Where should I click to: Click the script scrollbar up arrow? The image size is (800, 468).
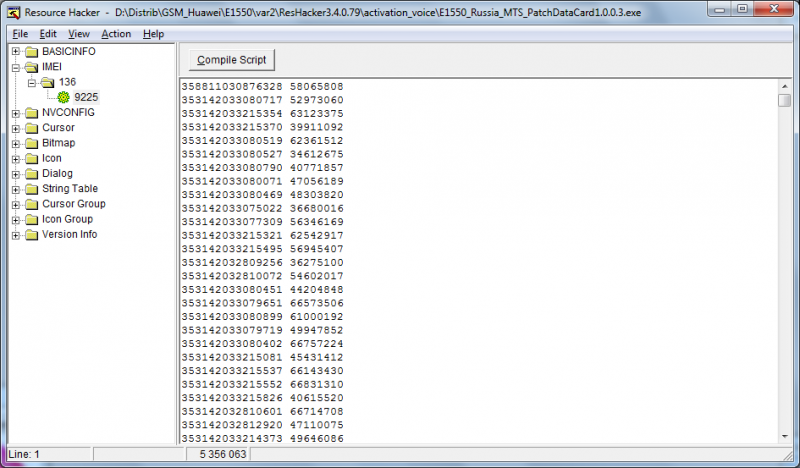point(785,86)
